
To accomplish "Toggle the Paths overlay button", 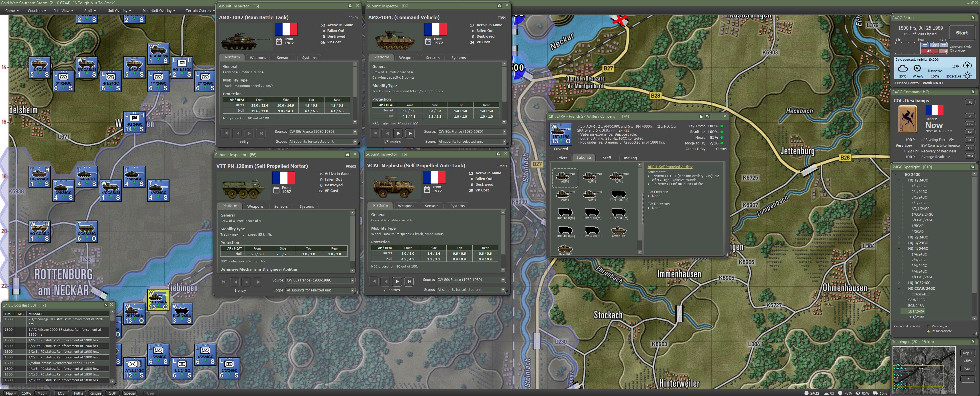I will click(78, 393).
